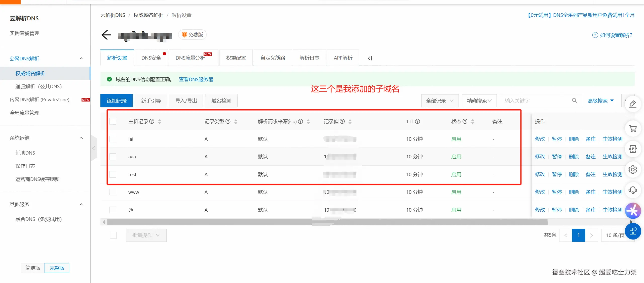Click the search magnifier icon

coord(575,101)
